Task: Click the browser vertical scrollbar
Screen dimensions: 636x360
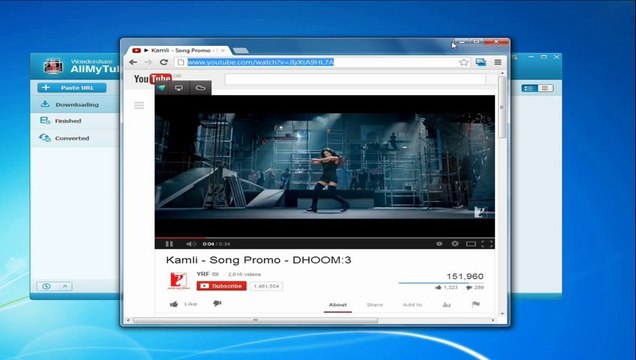Action: click(x=502, y=107)
